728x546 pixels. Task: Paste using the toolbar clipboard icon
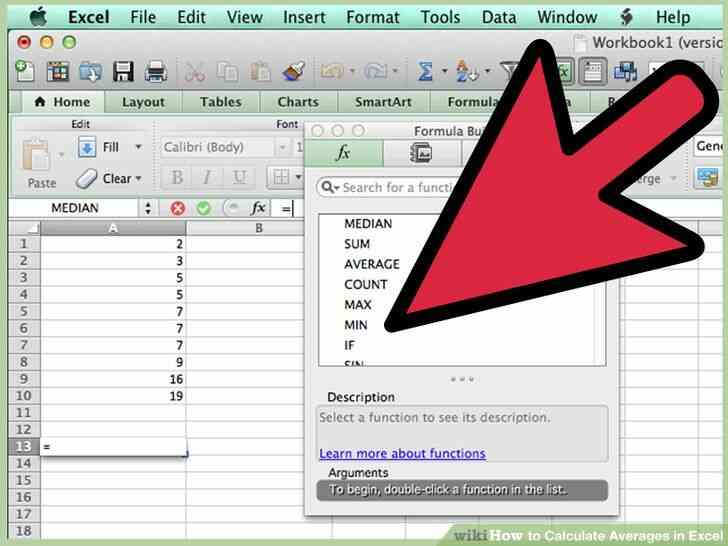click(x=260, y=72)
